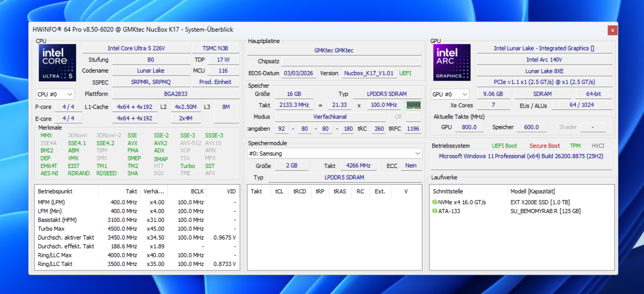This screenshot has height=294, width=644.
Task: Click the Intel Core Ultra 5 logo
Action: point(57,62)
